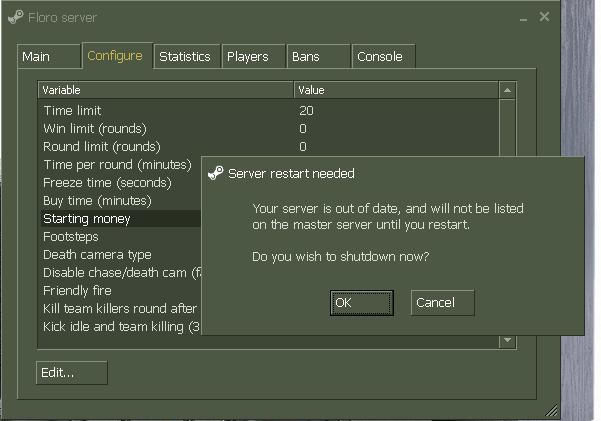The image size is (601, 421).
Task: Select the Friendly fire row
Action: click(120, 291)
